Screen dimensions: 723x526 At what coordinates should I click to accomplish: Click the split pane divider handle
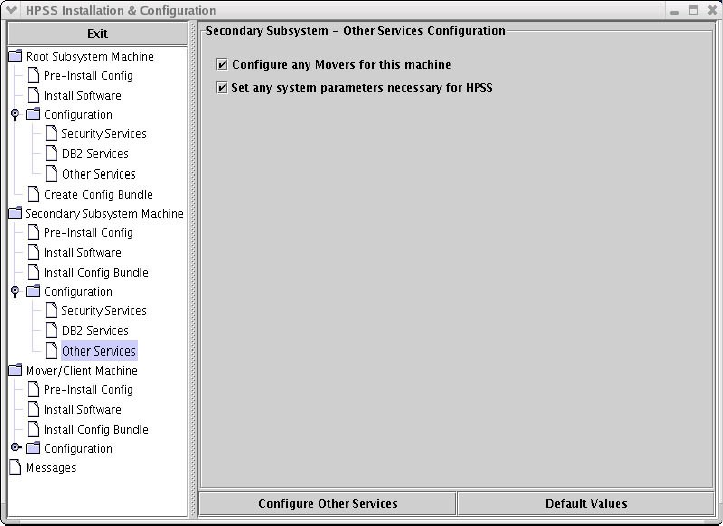[193, 270]
